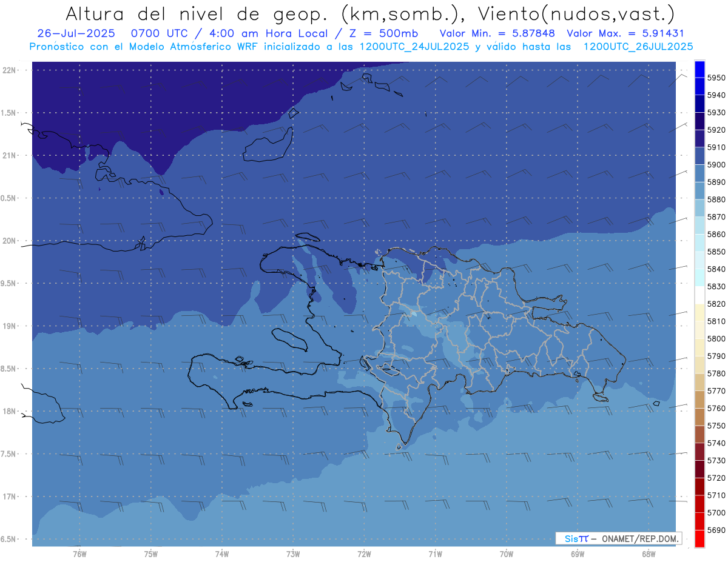The width and height of the screenshot is (728, 562).
Task: Click the '69W' longitude label
Action: click(x=578, y=554)
